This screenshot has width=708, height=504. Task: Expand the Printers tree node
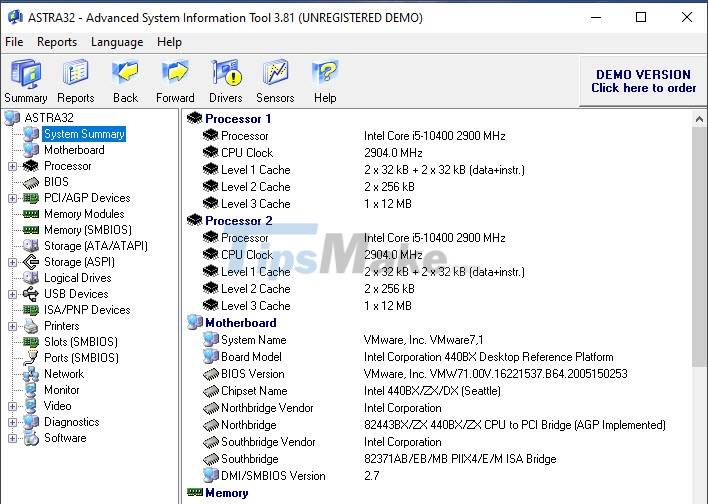(12, 327)
